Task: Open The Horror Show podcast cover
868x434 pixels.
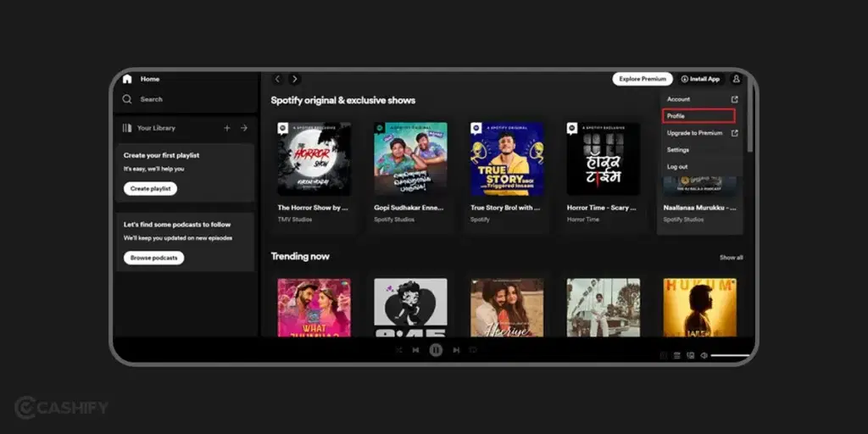Action: tap(314, 159)
